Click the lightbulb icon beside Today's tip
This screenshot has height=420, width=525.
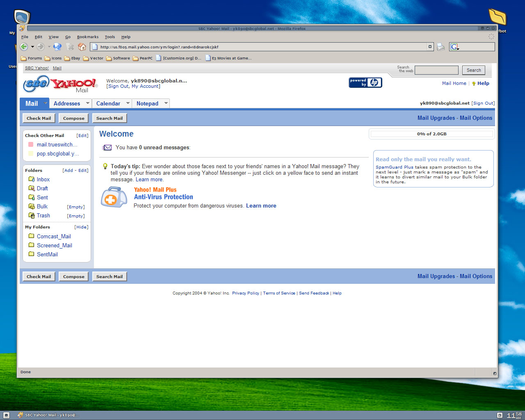105,166
